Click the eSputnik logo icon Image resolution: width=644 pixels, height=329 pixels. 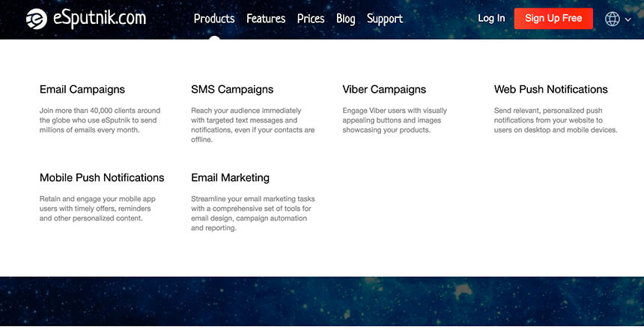(x=36, y=19)
